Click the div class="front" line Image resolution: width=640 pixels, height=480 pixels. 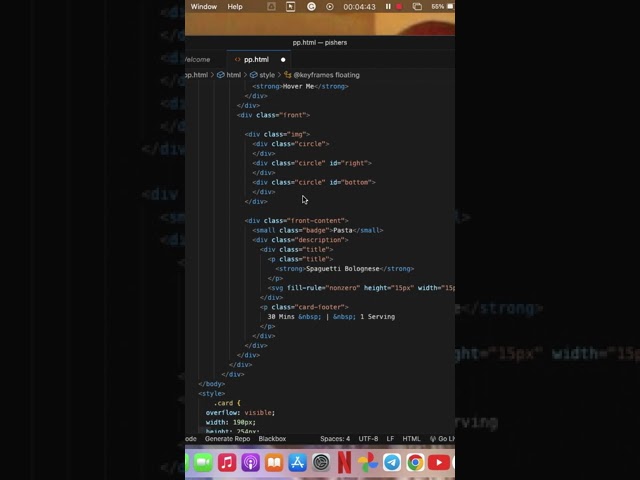click(x=273, y=115)
